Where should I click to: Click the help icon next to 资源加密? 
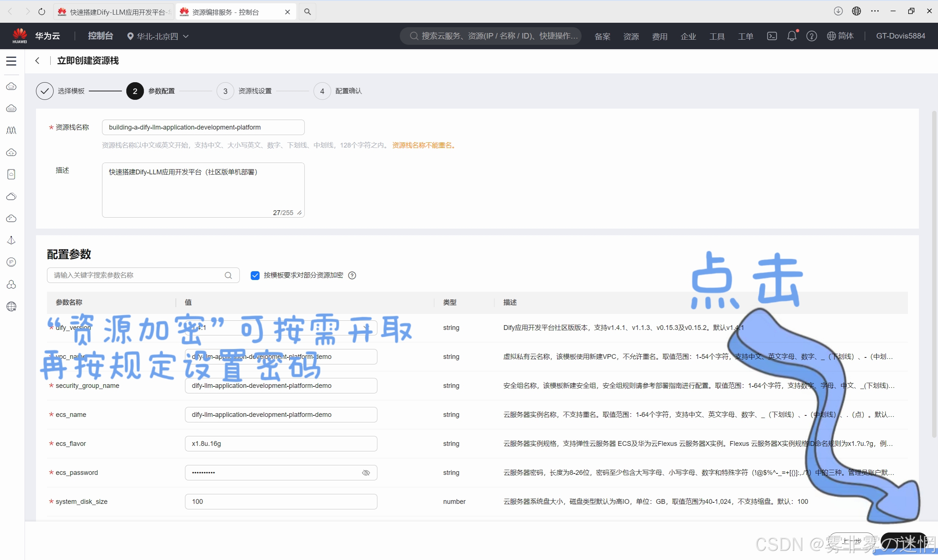pos(352,276)
